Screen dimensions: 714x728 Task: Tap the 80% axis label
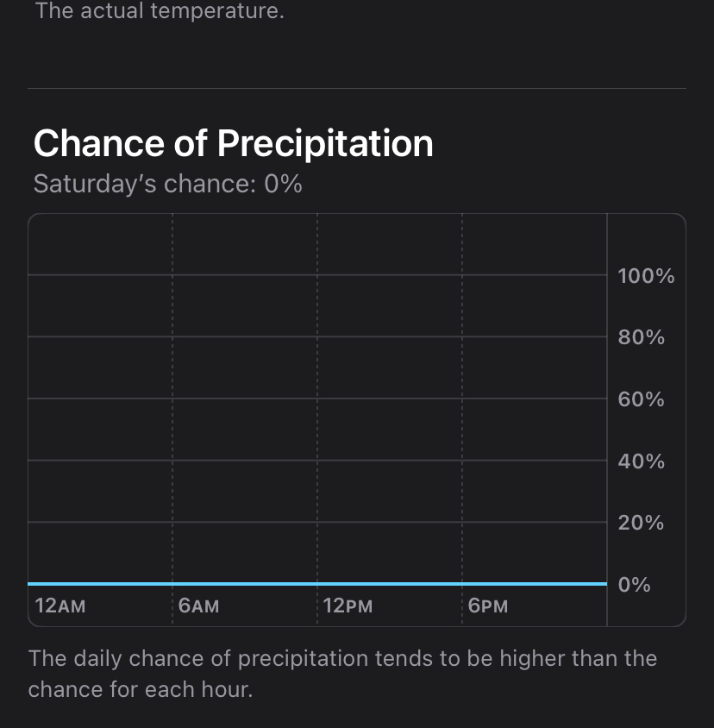(641, 337)
